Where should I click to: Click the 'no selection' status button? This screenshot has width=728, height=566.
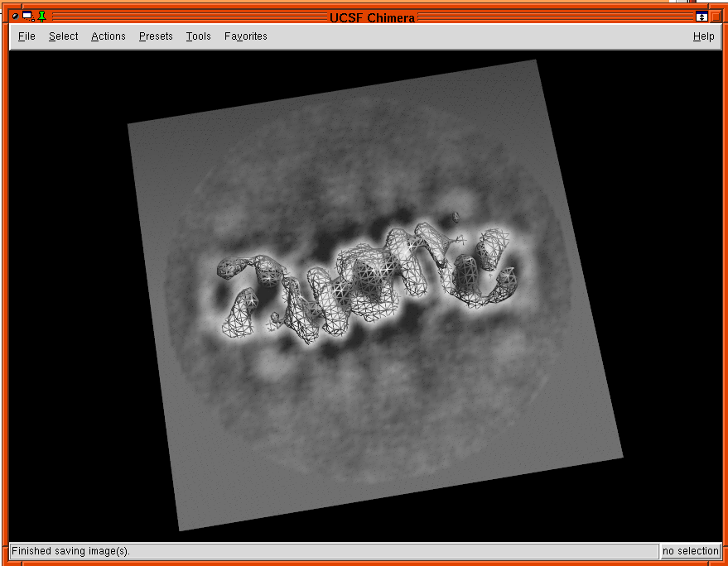click(691, 550)
